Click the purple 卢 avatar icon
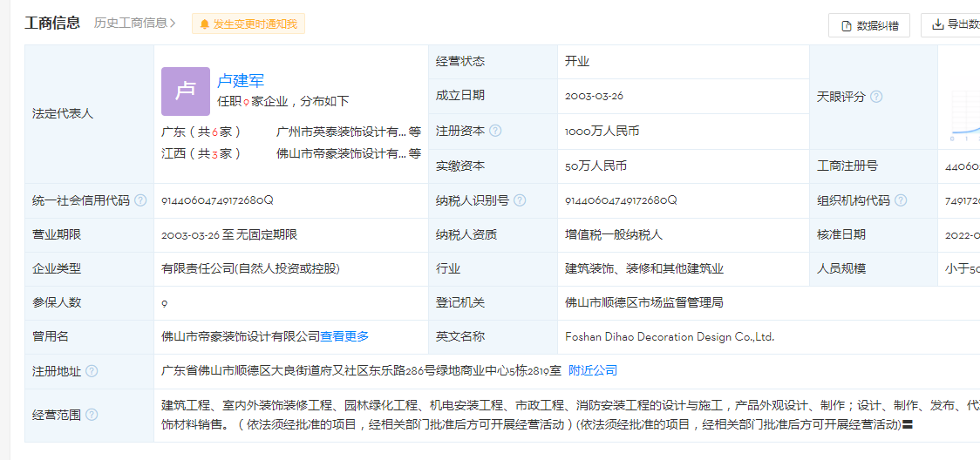This screenshot has width=980, height=460. click(186, 91)
